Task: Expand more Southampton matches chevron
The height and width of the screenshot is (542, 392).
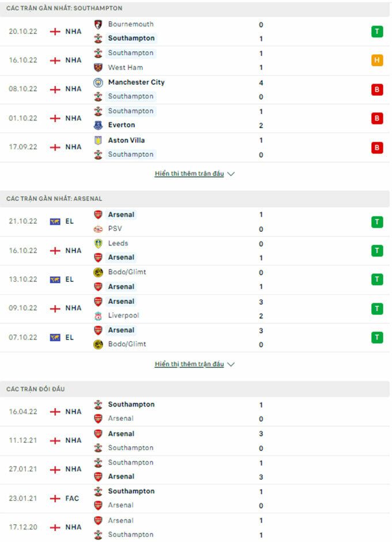Action: [231, 174]
